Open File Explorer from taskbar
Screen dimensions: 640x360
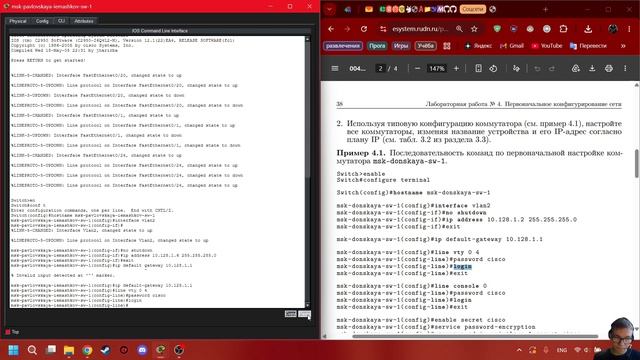tap(69, 350)
